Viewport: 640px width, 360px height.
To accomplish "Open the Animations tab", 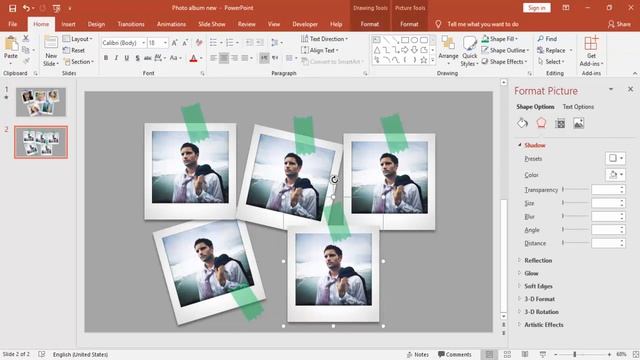I will coord(171,24).
